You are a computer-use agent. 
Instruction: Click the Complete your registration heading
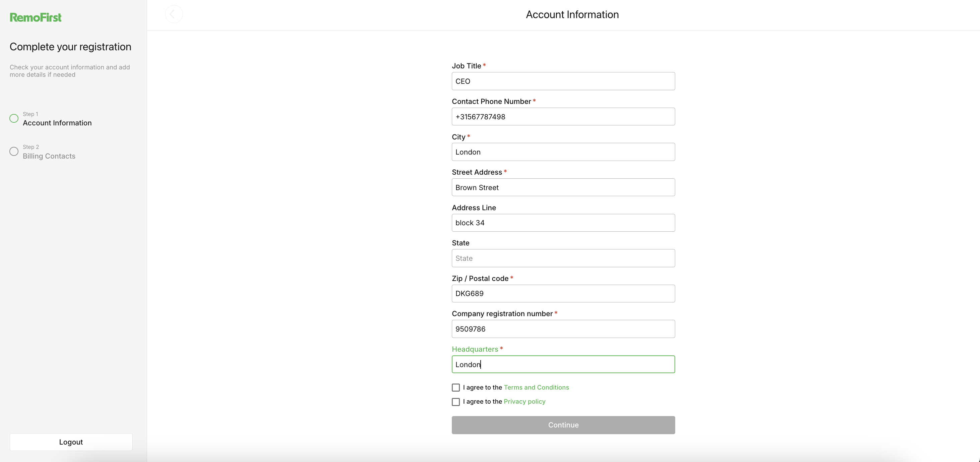coord(70,47)
